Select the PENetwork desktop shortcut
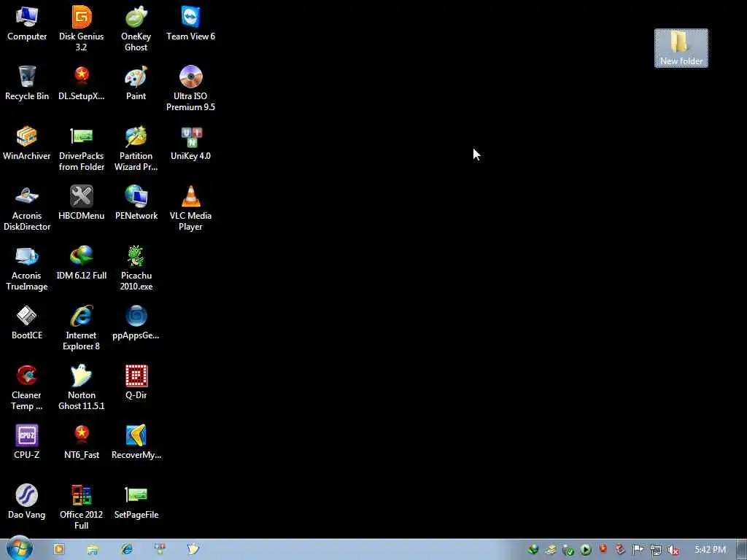Image resolution: width=747 pixels, height=560 pixels. 136,203
